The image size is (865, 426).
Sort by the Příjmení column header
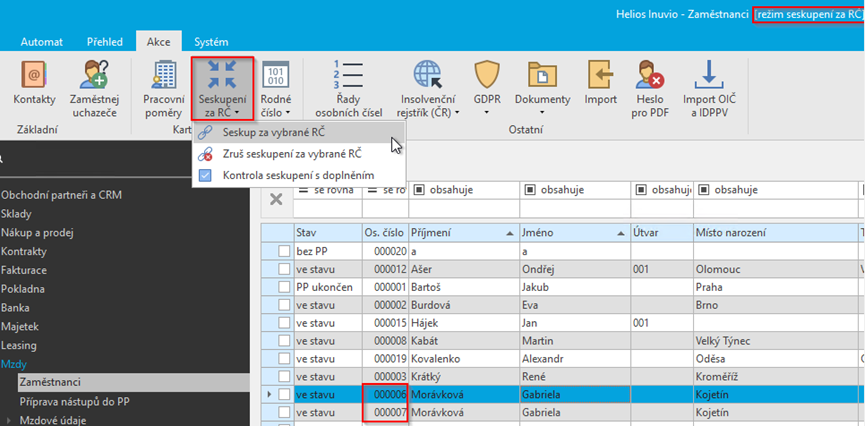[x=460, y=232]
